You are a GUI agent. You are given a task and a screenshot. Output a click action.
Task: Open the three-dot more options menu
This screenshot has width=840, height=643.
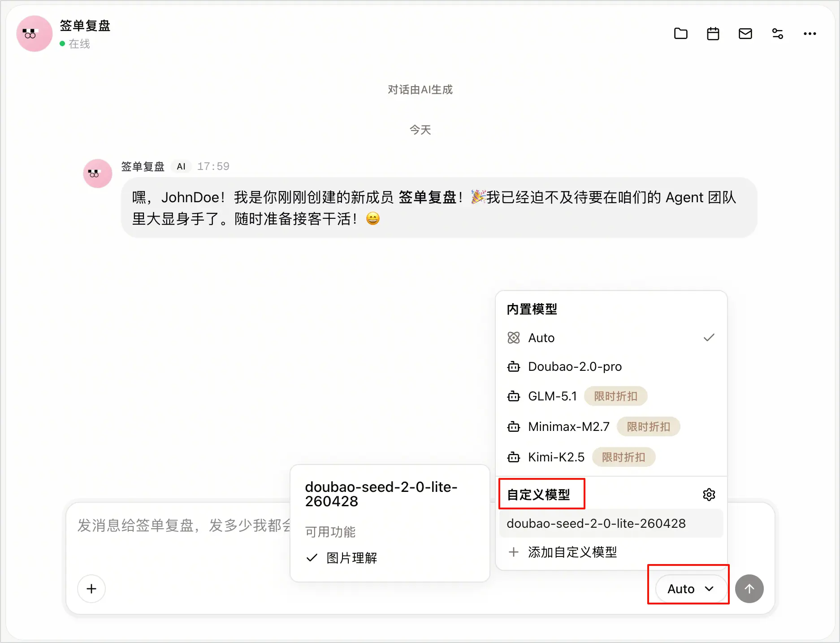810,34
